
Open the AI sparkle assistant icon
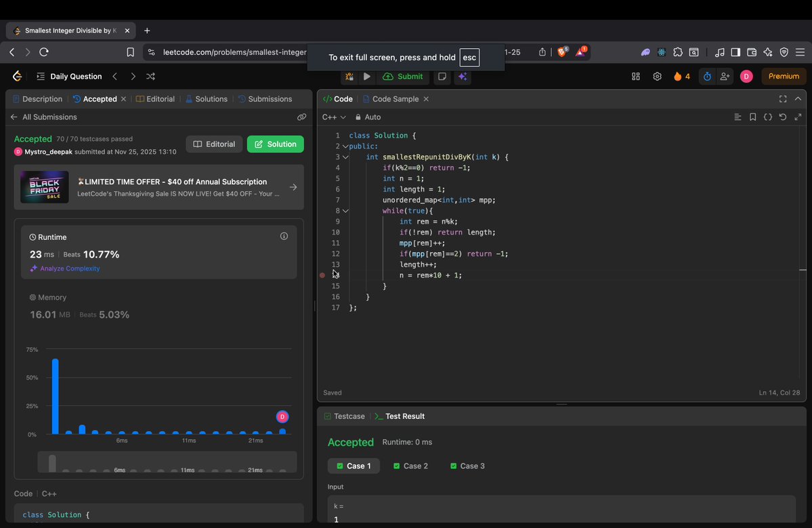[x=463, y=76]
